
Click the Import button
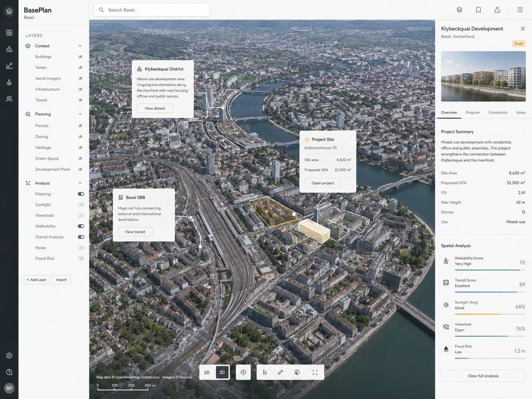pos(62,280)
